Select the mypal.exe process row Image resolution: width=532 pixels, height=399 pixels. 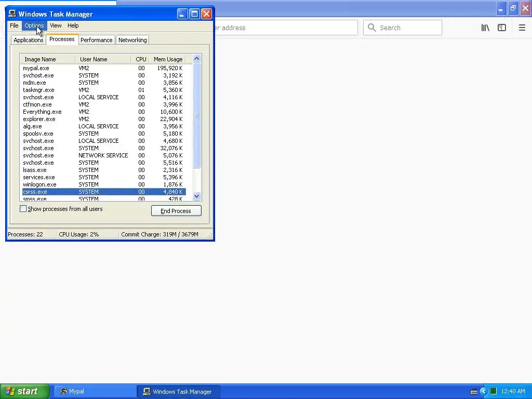(104, 68)
